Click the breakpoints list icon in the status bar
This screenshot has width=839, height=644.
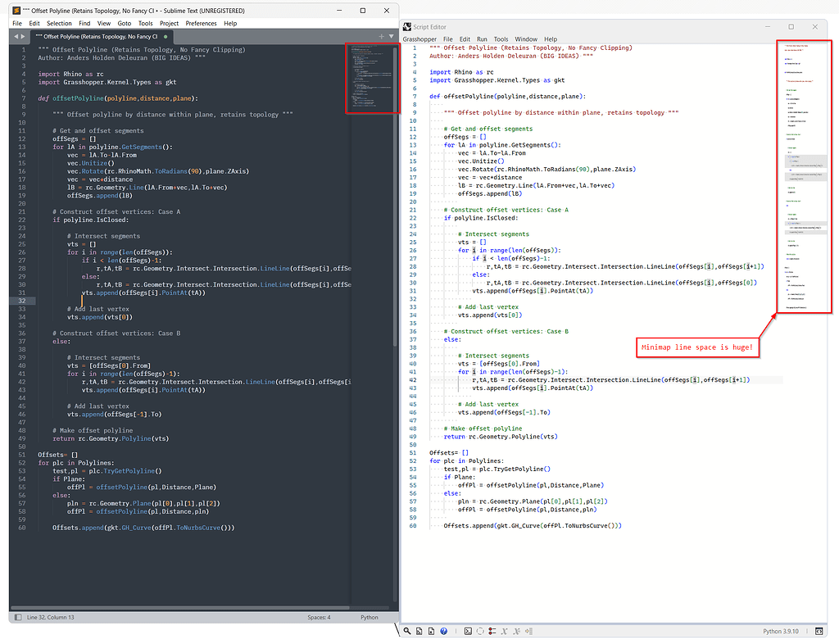click(x=492, y=631)
